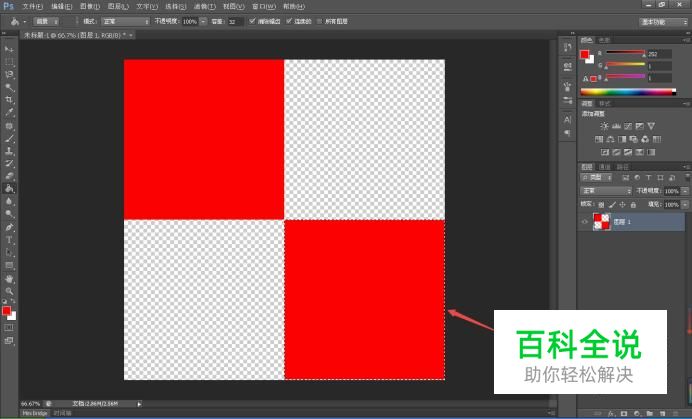Select the Rectangle shape tool

9,266
